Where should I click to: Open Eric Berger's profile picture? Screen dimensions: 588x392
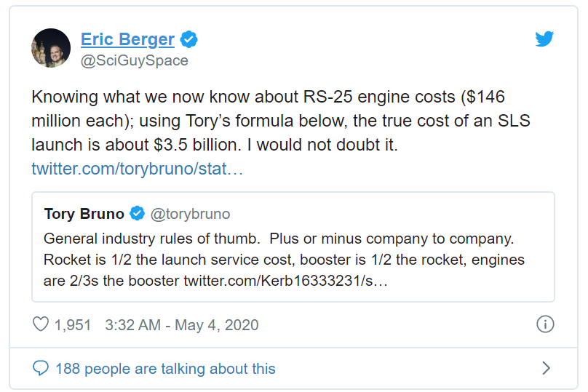coord(50,48)
